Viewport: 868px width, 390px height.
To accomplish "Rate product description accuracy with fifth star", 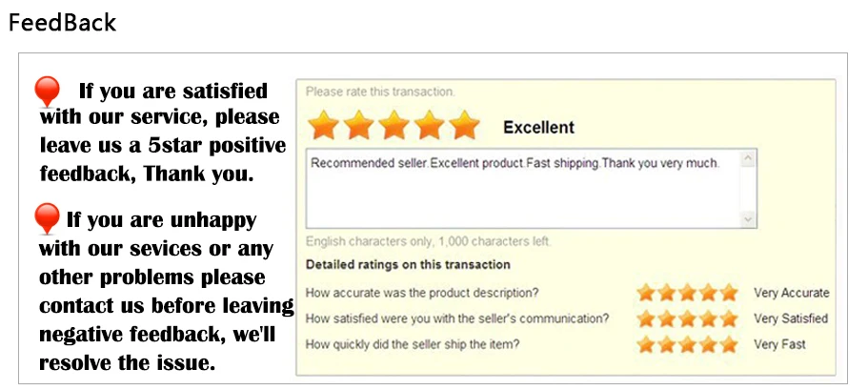I will 729,293.
